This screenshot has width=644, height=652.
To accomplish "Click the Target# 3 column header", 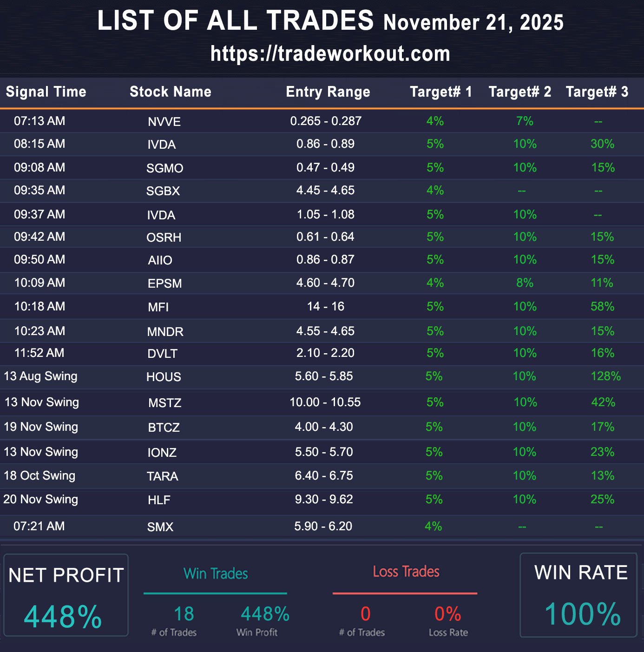I will 597,92.
